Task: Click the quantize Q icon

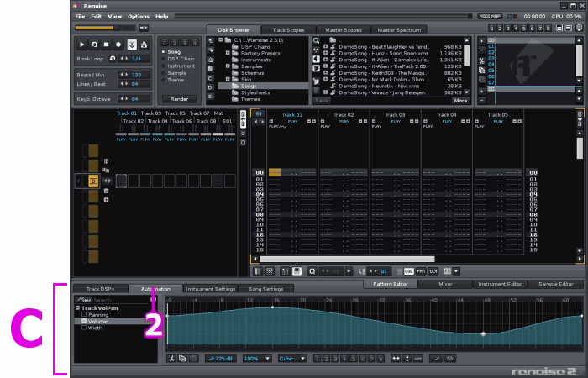Action: point(312,271)
